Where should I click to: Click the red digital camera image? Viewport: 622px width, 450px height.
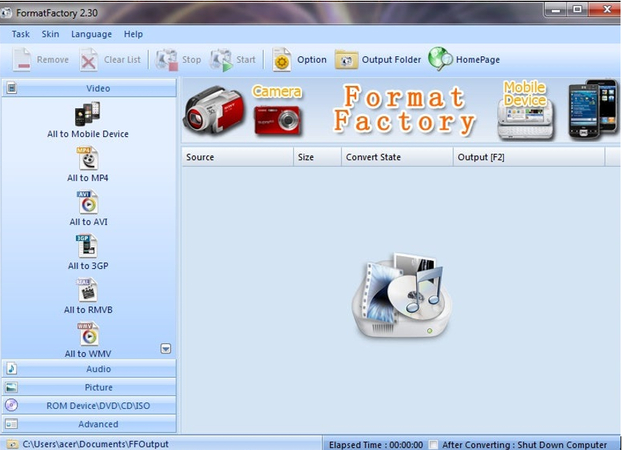tap(278, 120)
